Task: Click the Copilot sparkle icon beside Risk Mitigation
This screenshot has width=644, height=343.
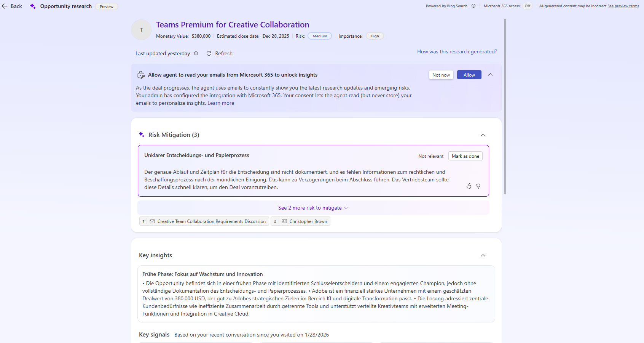Action: [x=142, y=135]
